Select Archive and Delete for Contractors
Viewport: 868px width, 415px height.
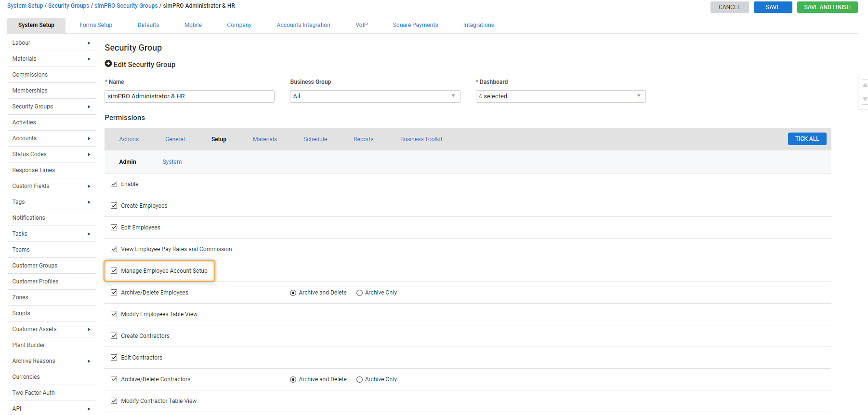(x=293, y=379)
